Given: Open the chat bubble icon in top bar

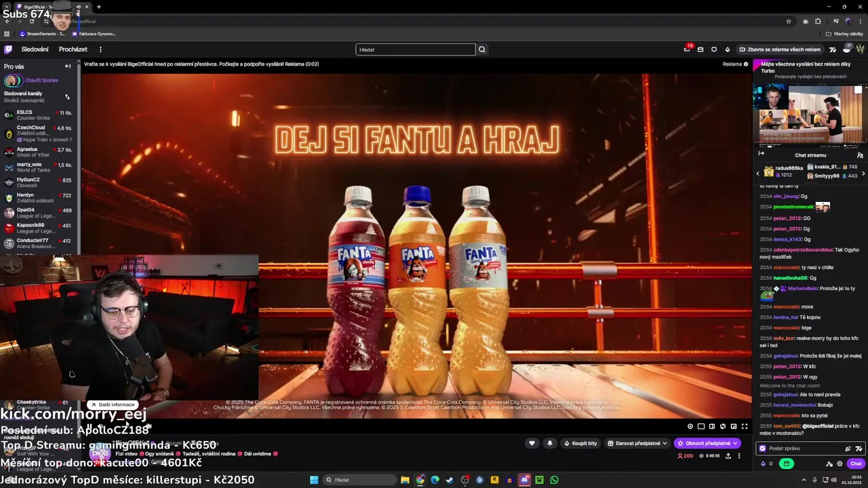Looking at the screenshot, I should click(714, 49).
